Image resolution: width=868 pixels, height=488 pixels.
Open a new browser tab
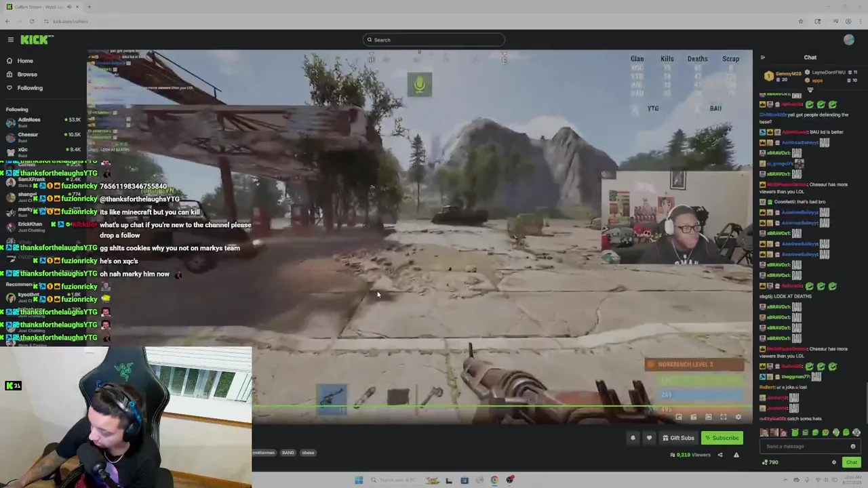[89, 7]
